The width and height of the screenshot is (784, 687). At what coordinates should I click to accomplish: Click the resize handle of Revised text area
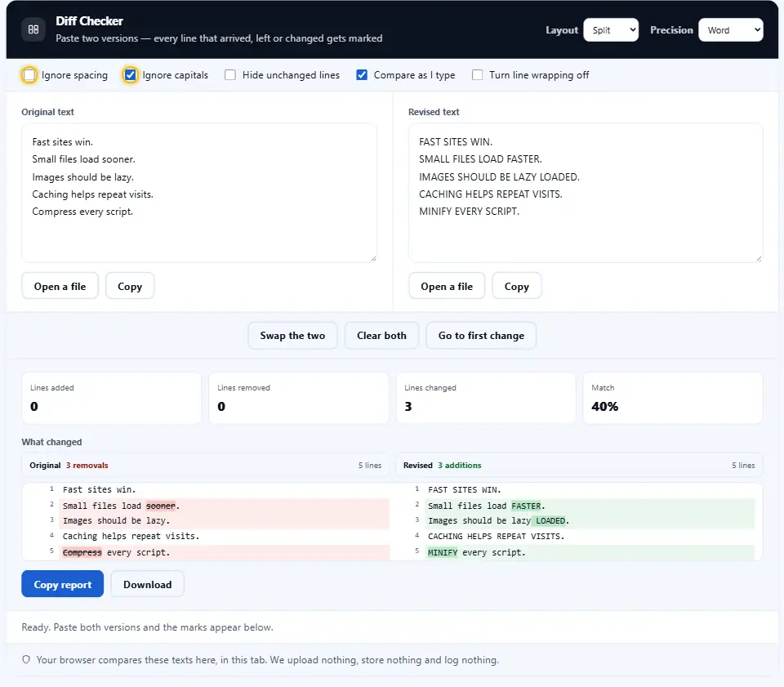tap(759, 258)
